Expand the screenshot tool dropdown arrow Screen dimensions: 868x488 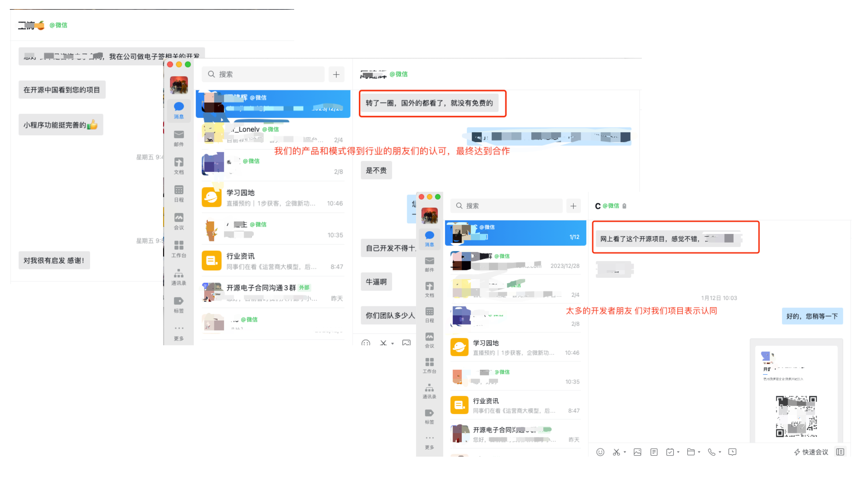[x=625, y=452]
